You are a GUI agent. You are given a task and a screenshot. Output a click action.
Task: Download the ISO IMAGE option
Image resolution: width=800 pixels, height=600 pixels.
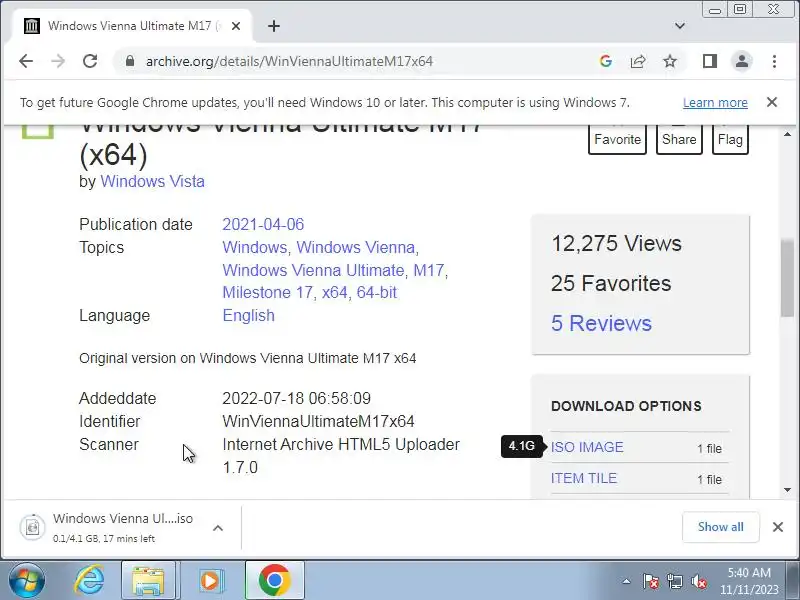587,447
